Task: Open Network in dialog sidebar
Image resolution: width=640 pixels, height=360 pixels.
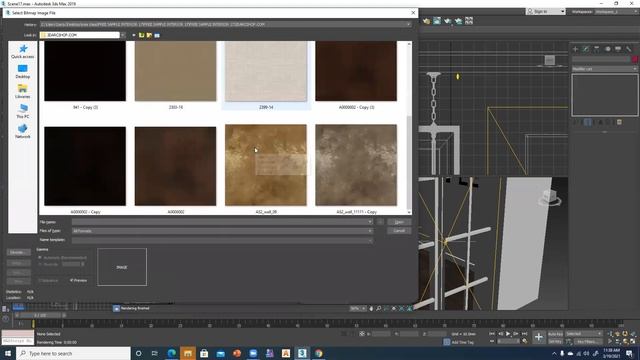Action: tap(22, 131)
